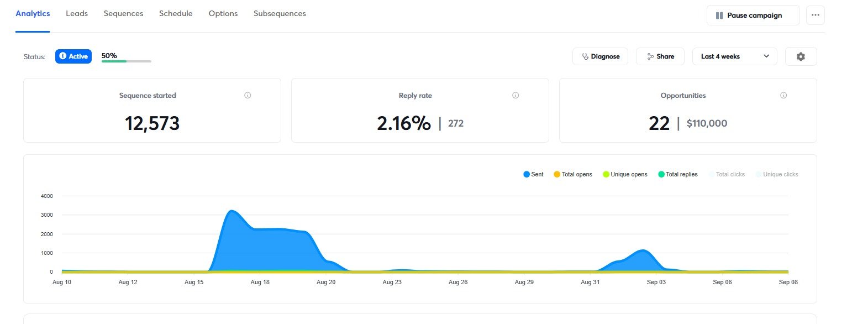Image resolution: width=868 pixels, height=324 pixels.
Task: Open the Last 4 weeks dropdown
Action: coord(735,56)
